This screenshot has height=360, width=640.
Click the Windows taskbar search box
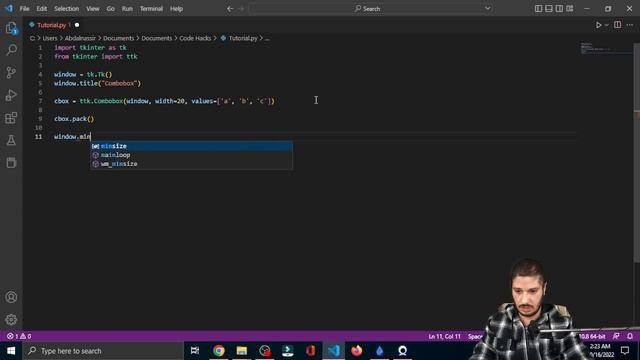coord(103,351)
